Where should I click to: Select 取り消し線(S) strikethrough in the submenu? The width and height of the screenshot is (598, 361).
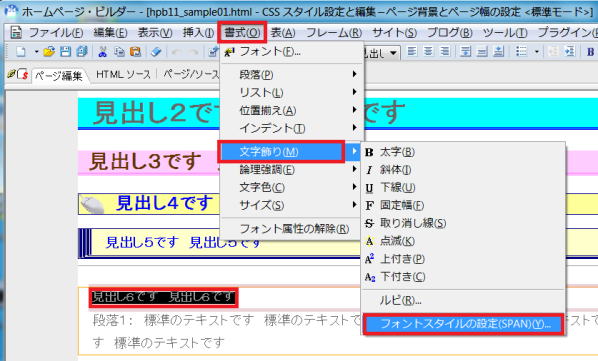pyautogui.click(x=463, y=223)
